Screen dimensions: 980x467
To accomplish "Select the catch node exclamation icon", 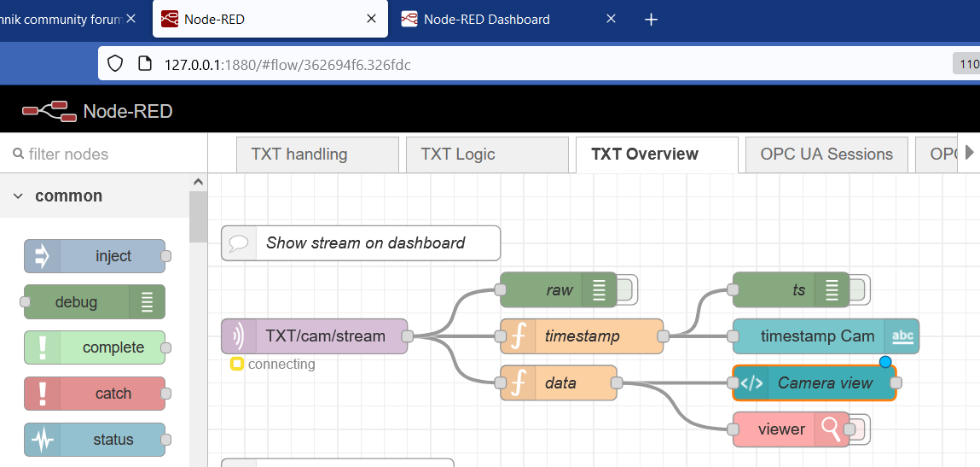I will (43, 393).
